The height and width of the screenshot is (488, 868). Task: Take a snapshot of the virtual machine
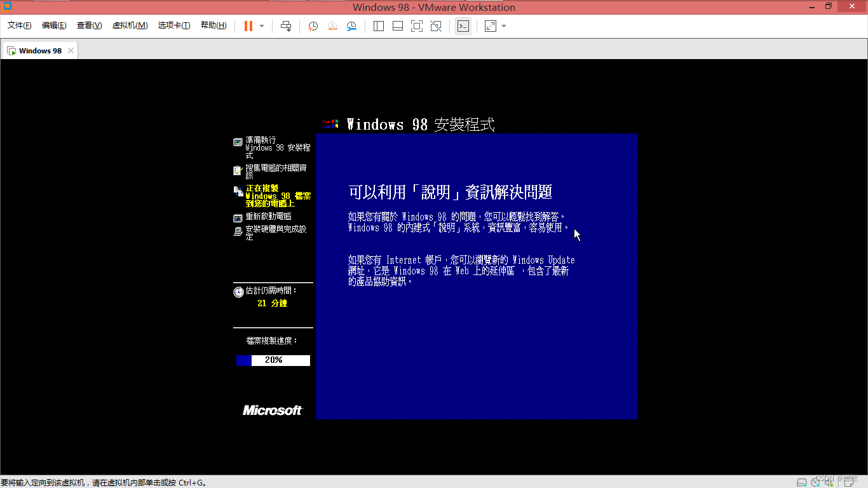(313, 26)
